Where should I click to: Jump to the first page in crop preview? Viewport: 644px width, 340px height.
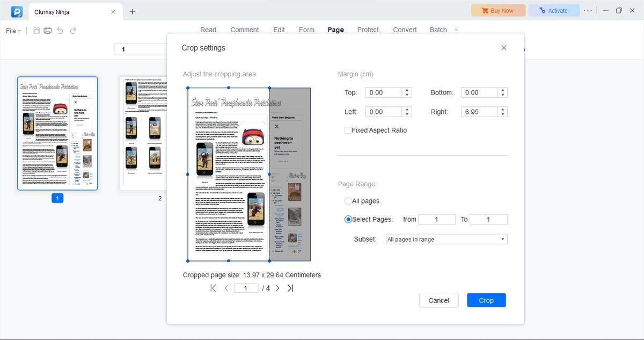pyautogui.click(x=213, y=288)
